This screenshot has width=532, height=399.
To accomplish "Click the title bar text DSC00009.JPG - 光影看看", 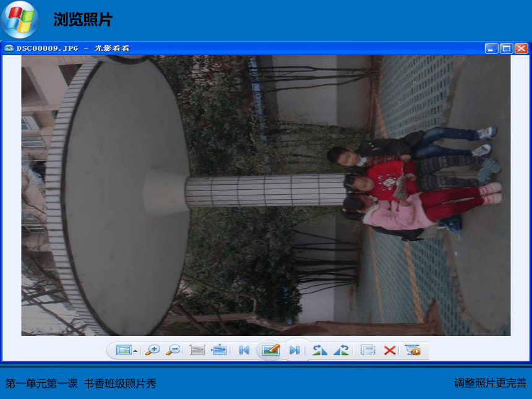I will 73,48.
